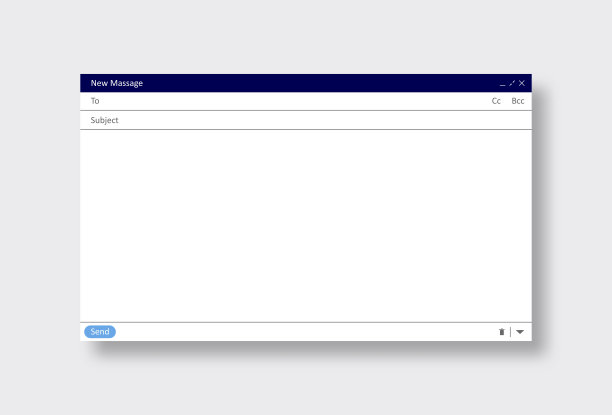
Task: Select the To label text
Action: point(95,101)
